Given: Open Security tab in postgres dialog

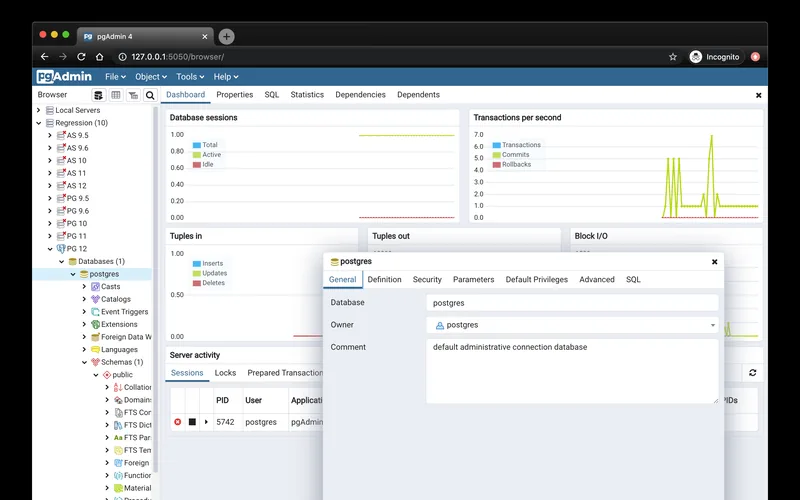Looking at the screenshot, I should click(x=427, y=280).
